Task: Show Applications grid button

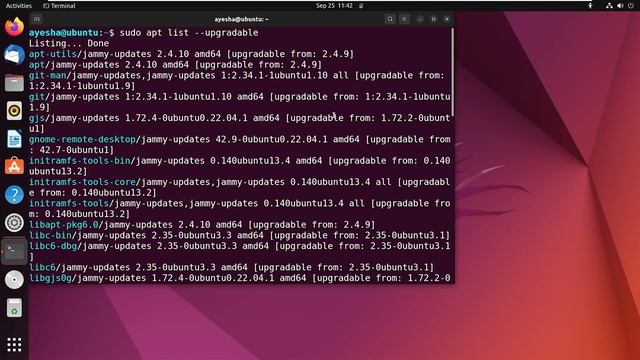Action: [14, 344]
